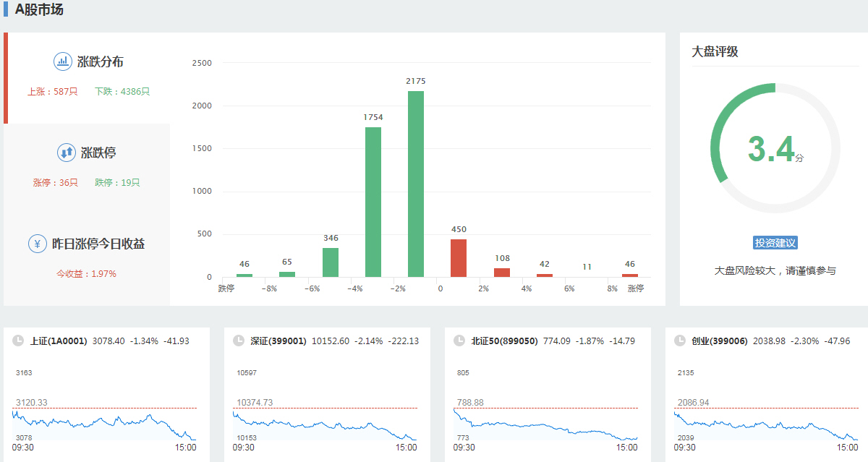Click the up-down arrows icon beside 涨跌停
Viewport: 868px width, 462px height.
coord(67,153)
